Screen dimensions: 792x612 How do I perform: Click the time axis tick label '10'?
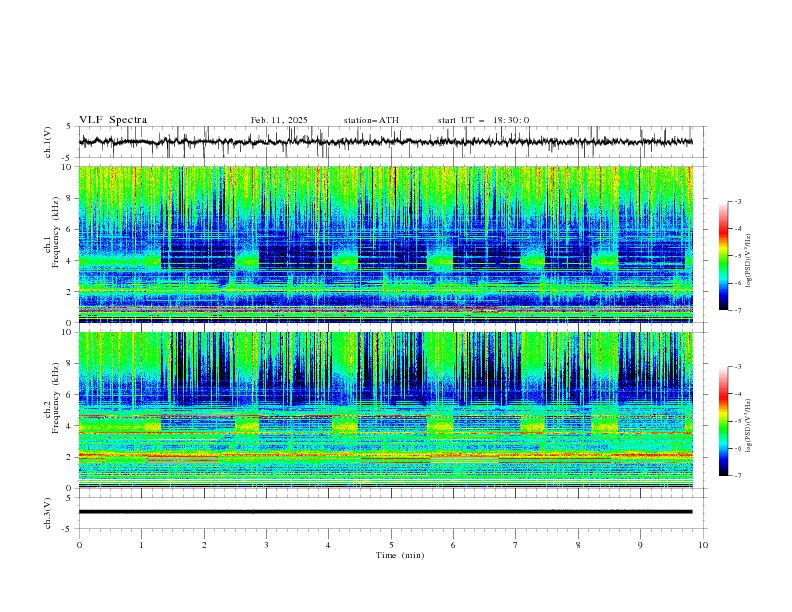tap(703, 545)
